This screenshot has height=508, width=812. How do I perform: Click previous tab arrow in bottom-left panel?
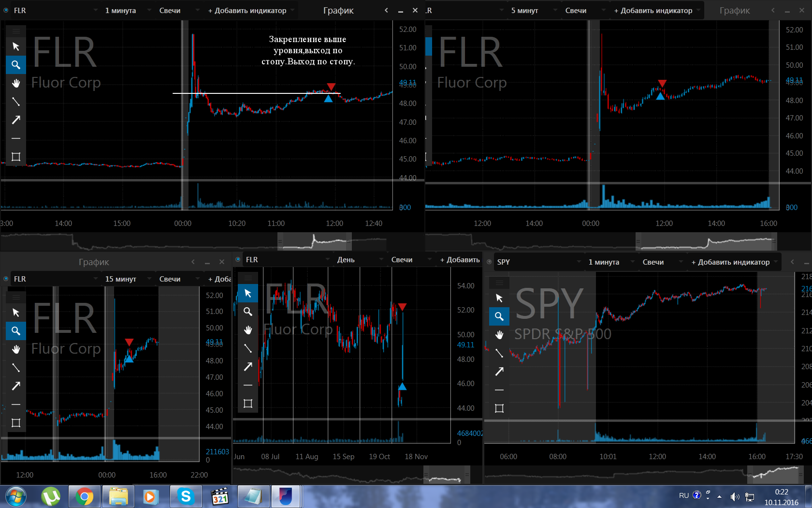[193, 262]
